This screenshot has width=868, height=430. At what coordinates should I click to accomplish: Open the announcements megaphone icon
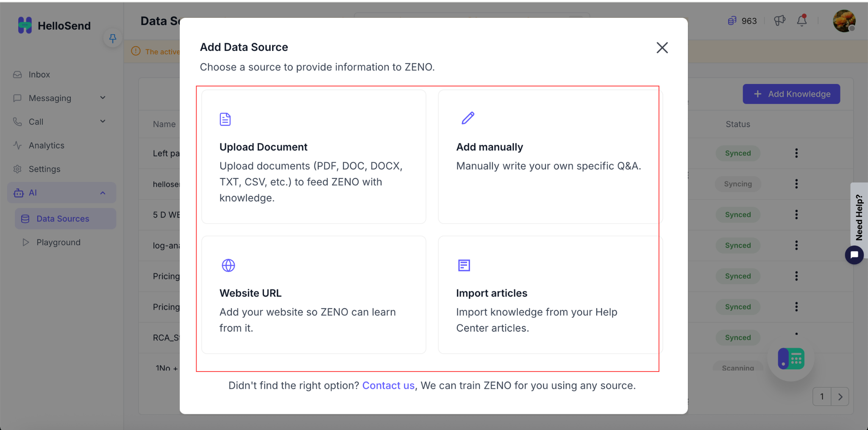(779, 21)
